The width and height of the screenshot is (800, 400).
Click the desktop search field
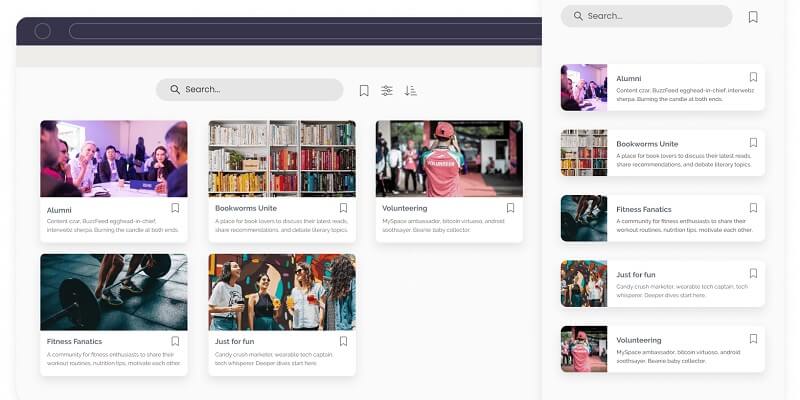[249, 89]
